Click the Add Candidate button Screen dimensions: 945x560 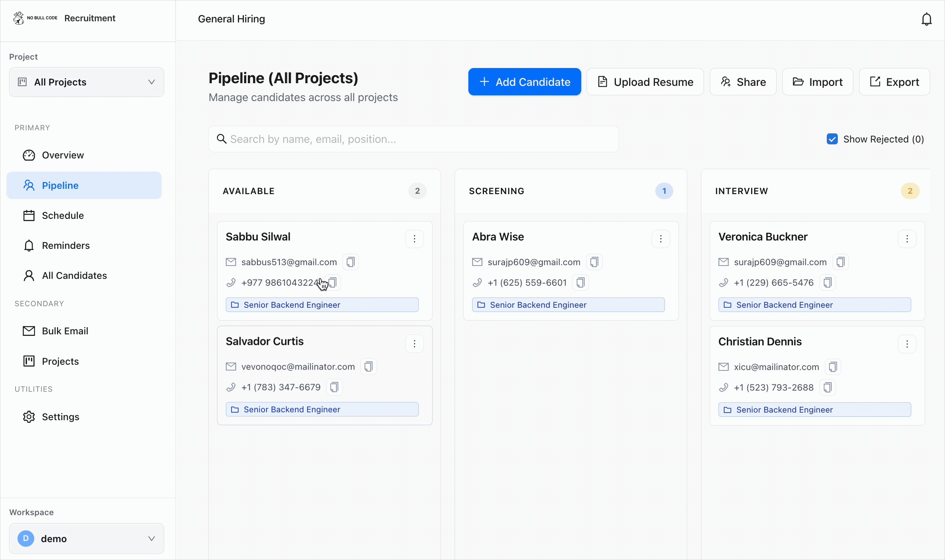(525, 82)
